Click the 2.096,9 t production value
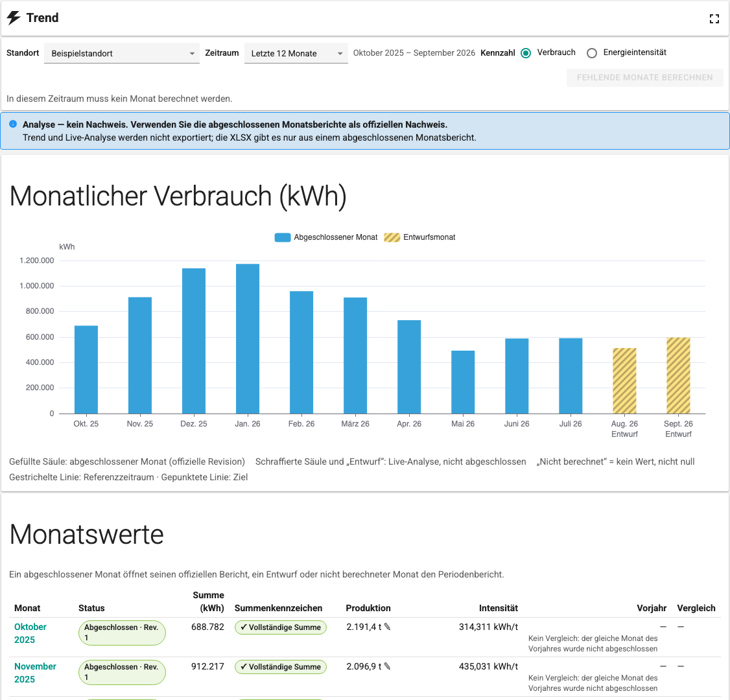Viewport: 730px width, 700px height. (364, 666)
